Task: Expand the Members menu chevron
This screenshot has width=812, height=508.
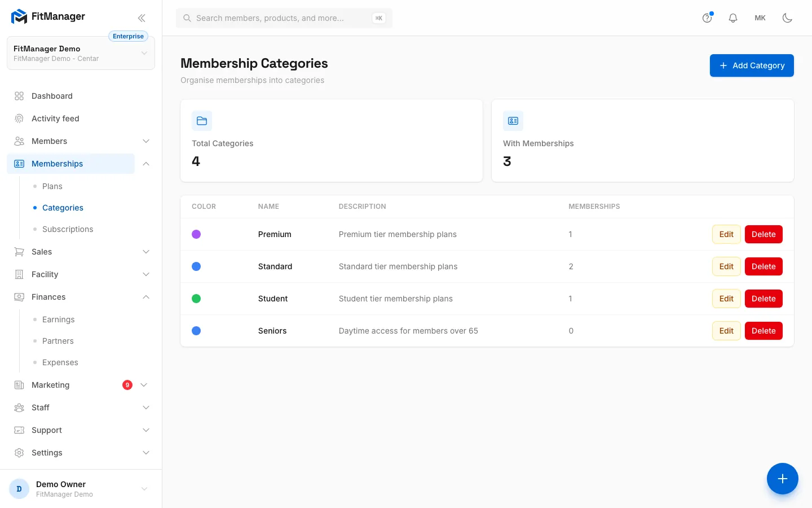Action: point(146,141)
